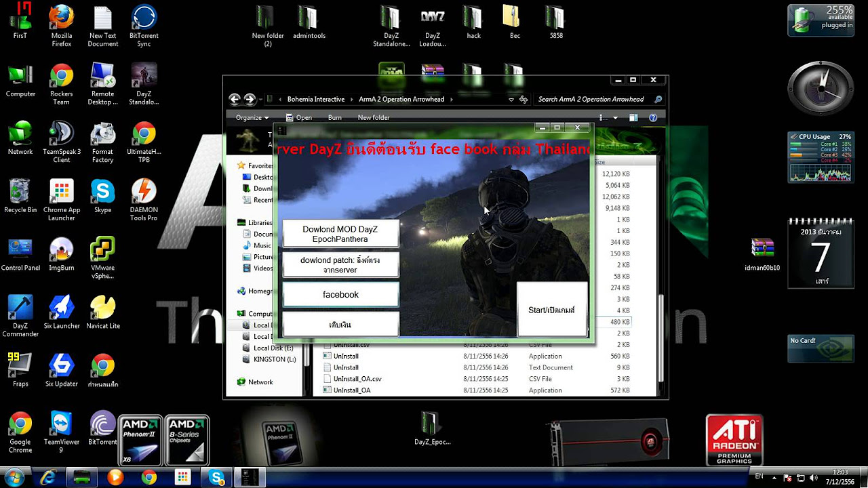
Task: Click Burn in Explorer toolbar
Action: [334, 117]
